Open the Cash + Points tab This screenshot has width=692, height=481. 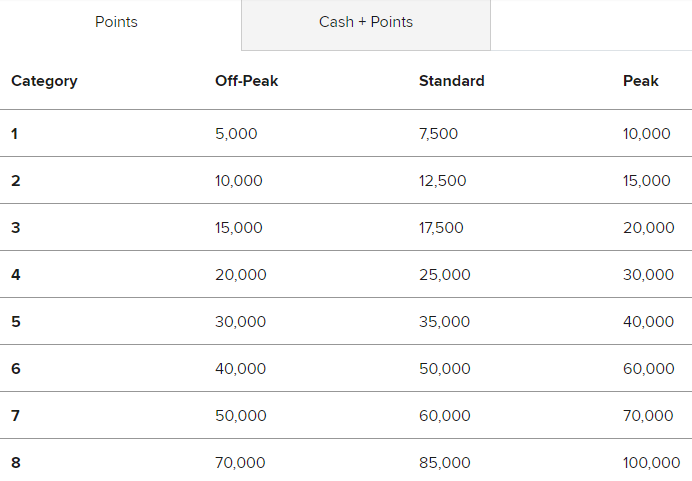366,22
